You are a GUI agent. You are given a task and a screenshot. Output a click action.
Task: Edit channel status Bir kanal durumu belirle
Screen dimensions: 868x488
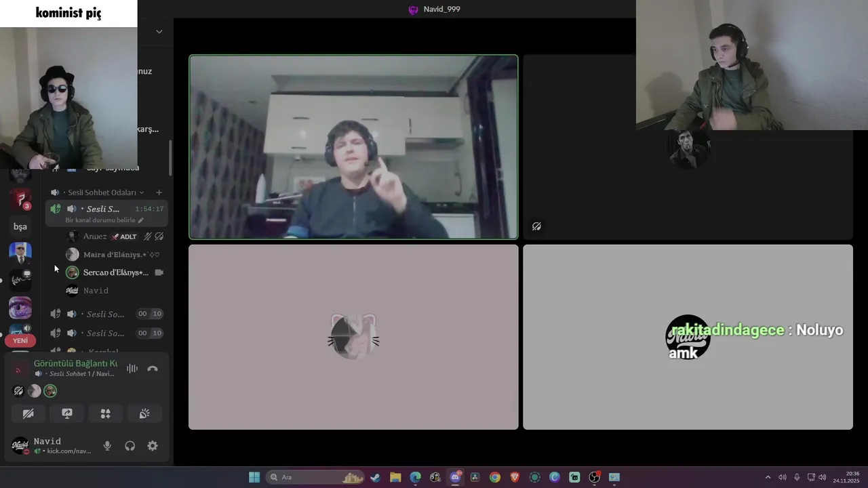point(104,220)
